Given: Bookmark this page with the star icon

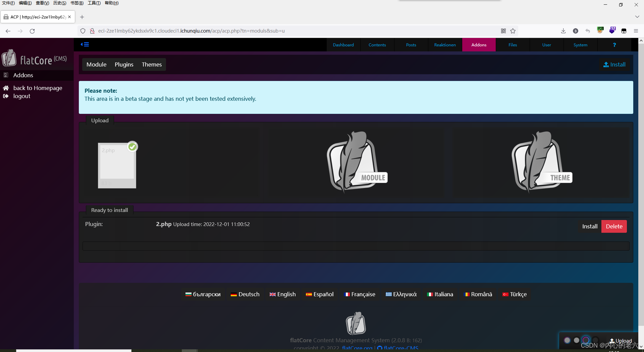Looking at the screenshot, I should 513,31.
